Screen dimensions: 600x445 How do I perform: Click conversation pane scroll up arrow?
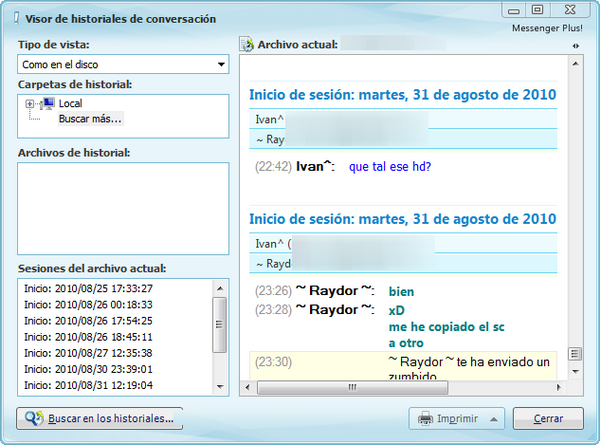coord(575,64)
